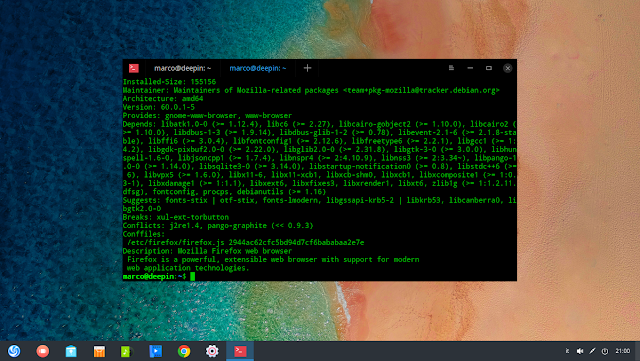This screenshot has width=640, height=361.
Task: Click the 'Breaks: xul-ext-torbutton' line
Action: (176, 217)
